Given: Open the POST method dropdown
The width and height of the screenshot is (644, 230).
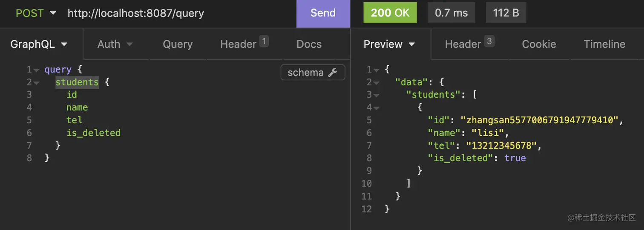Looking at the screenshot, I should pos(36,13).
